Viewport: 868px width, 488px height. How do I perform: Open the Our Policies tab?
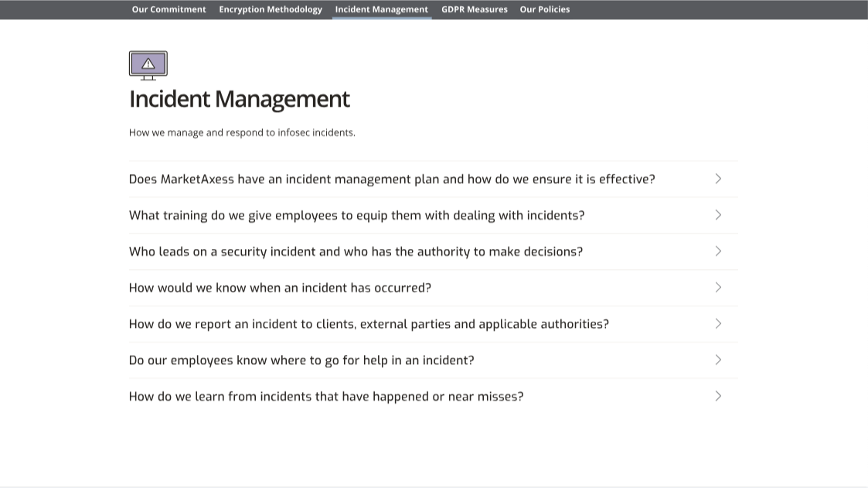[545, 9]
